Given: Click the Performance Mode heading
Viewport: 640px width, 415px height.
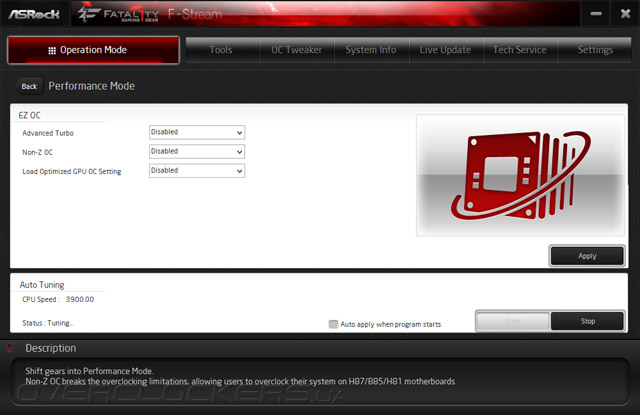Looking at the screenshot, I should pos(91,86).
